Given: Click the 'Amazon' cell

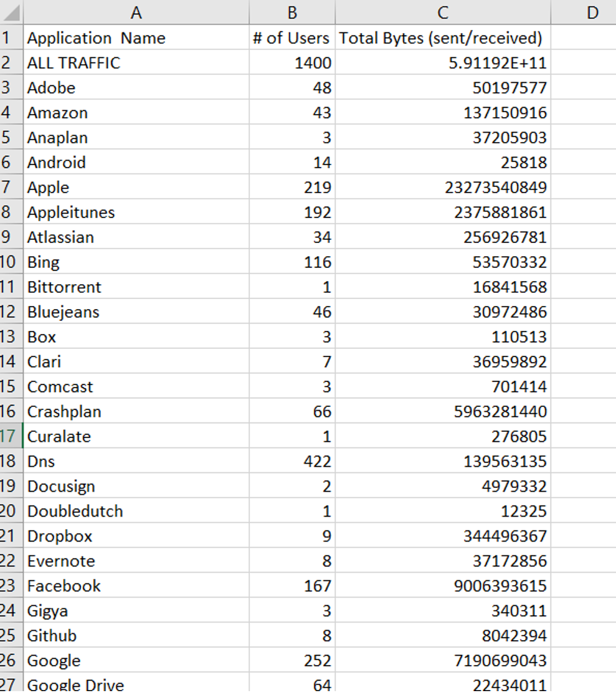Looking at the screenshot, I should coord(136,112).
